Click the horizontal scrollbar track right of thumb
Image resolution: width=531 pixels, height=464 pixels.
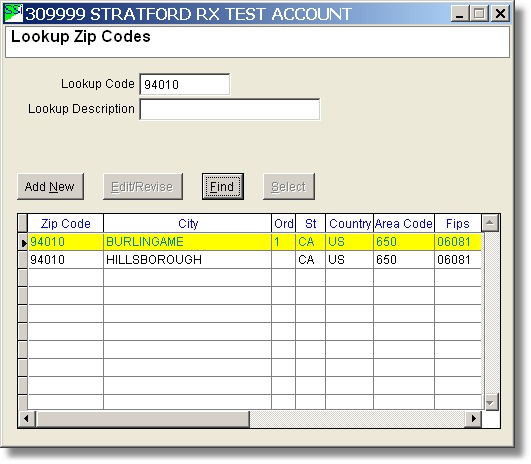click(x=357, y=419)
